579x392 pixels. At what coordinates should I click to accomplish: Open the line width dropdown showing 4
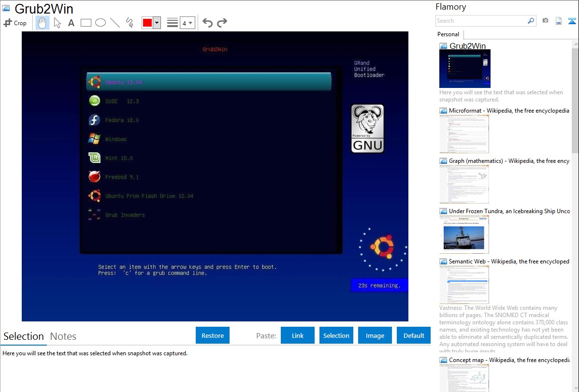click(x=188, y=23)
